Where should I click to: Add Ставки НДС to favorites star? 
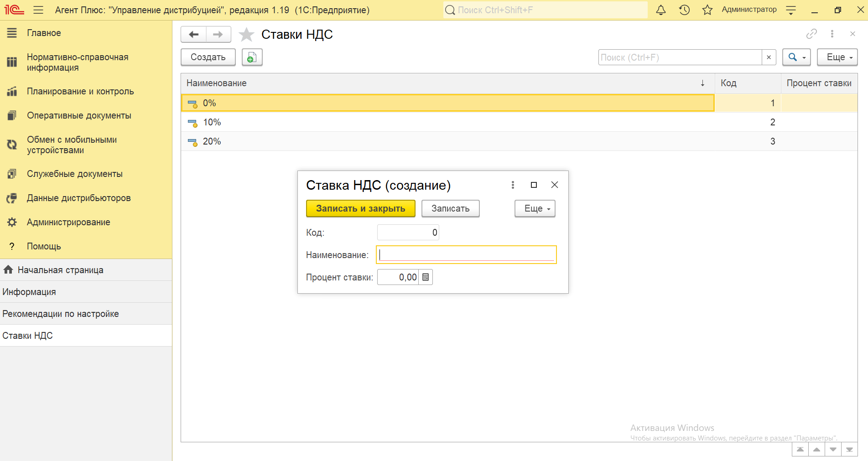point(246,34)
